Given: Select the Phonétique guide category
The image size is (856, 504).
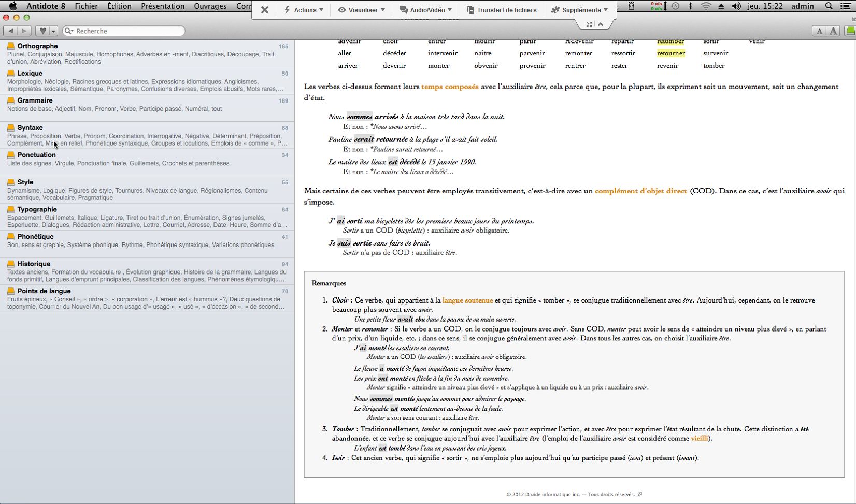Looking at the screenshot, I should pyautogui.click(x=147, y=244).
